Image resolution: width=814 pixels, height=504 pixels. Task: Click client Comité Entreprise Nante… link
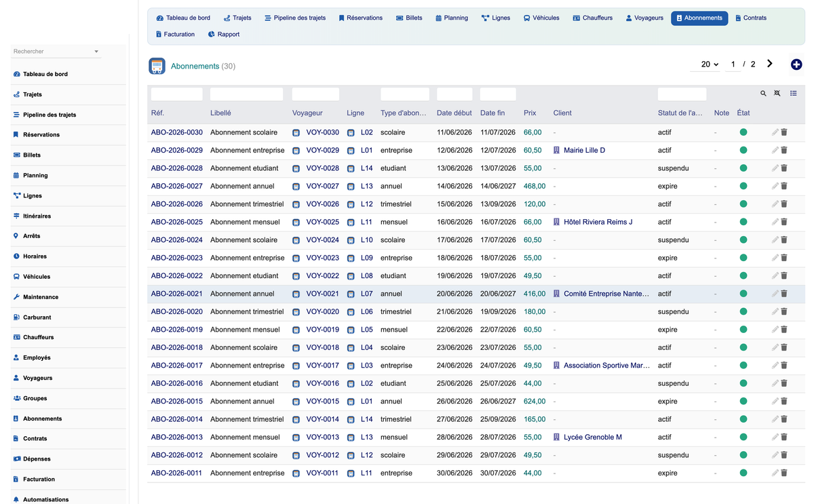pos(606,294)
